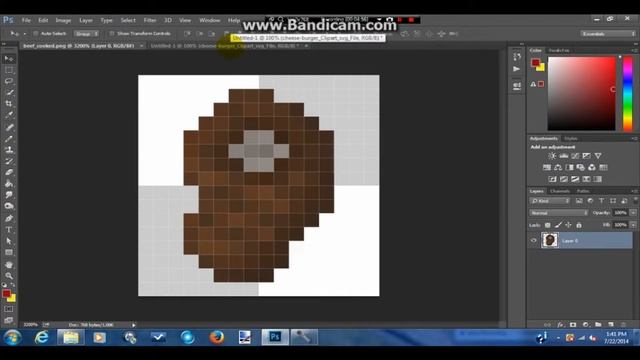This screenshot has height=360, width=640.
Task: Toggle Lock all padlock icon
Action: [x=579, y=225]
